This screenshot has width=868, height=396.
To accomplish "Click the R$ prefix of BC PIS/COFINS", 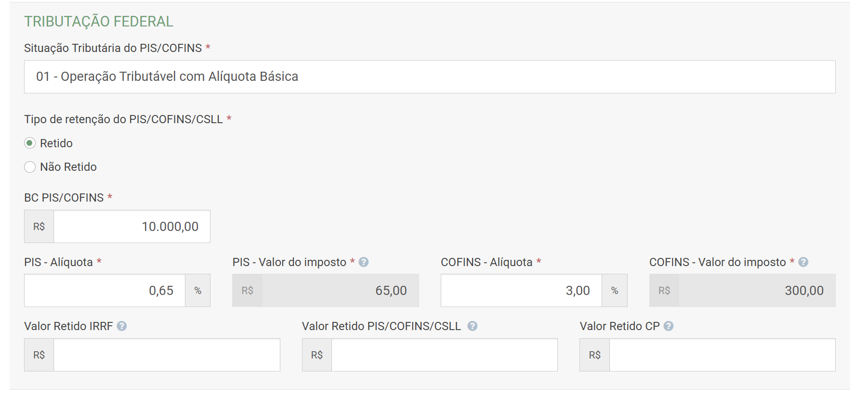I will [39, 227].
